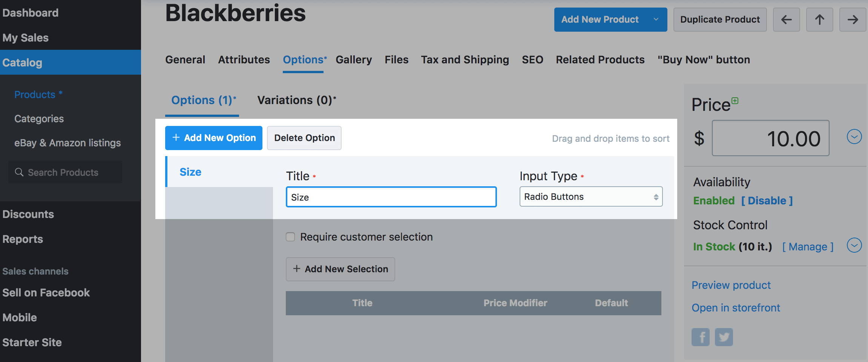The image size is (868, 362).
Task: Open My Sales in sidebar
Action: point(26,38)
